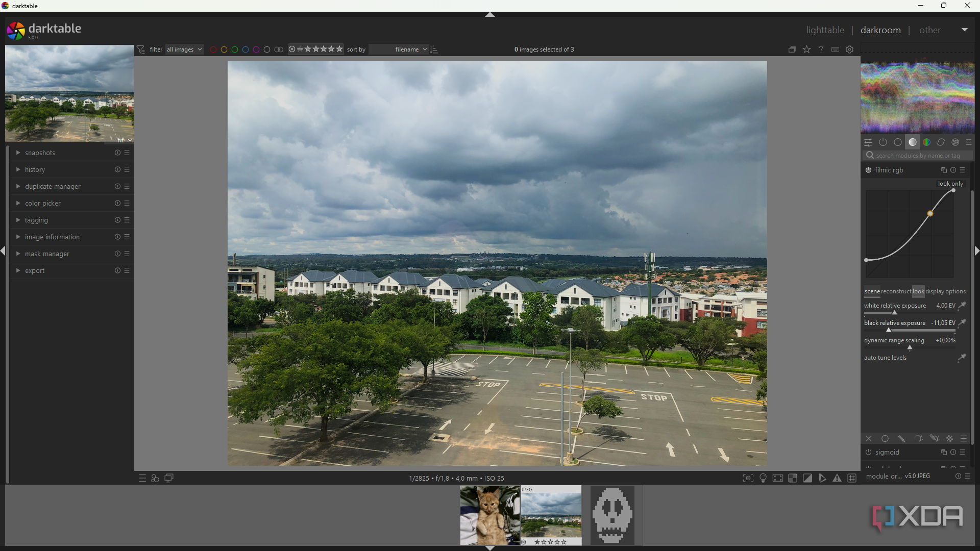Open the color modules group

click(x=927, y=142)
